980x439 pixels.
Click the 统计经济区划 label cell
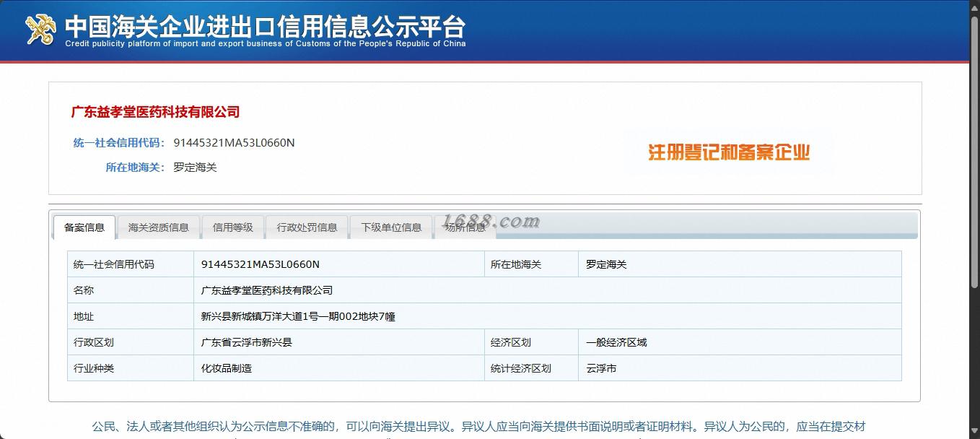pyautogui.click(x=531, y=368)
